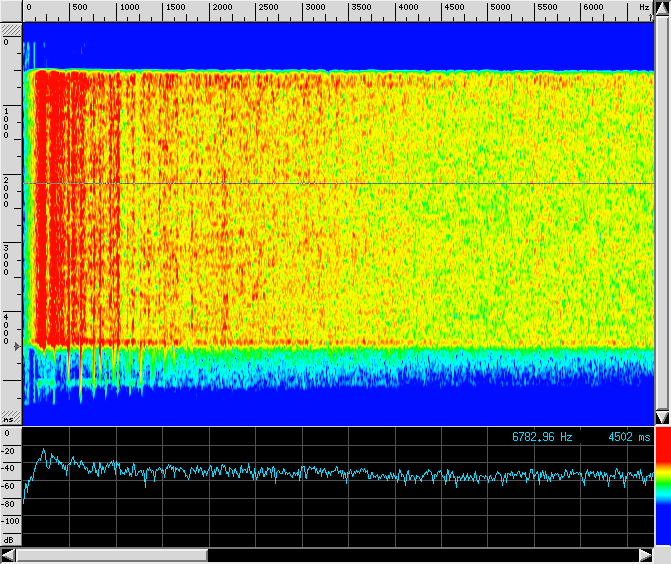Click the hatched ms unit box
This screenshot has width=671, height=564.
(x=10, y=418)
